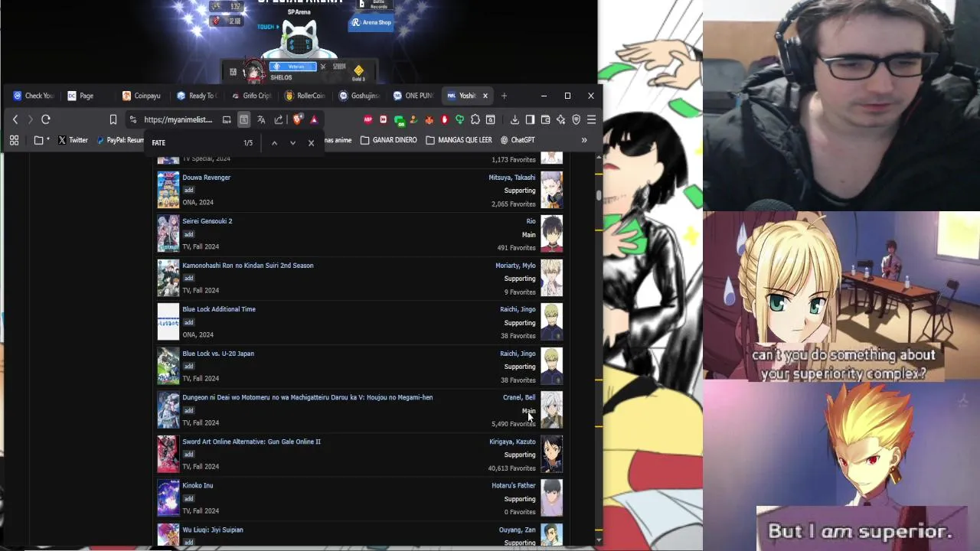Open the unnamed folder on the bookmarks bar
980x551 pixels.
[41, 140]
